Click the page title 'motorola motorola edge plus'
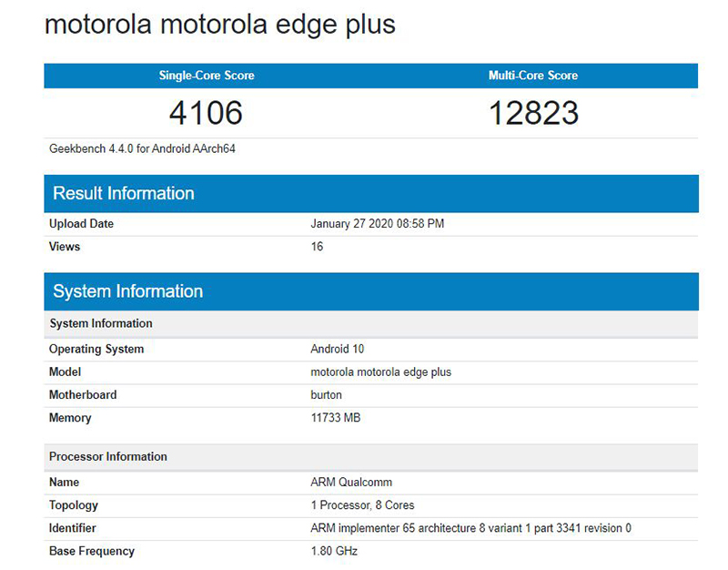This screenshot has width=728, height=570. pos(219,25)
